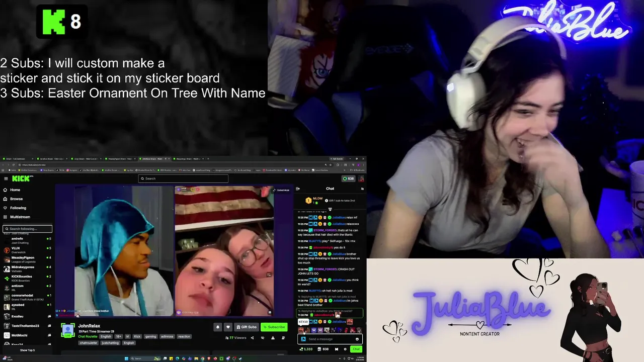The image size is (644, 362).
Task: Click the 1,310 channel points counter
Action: point(306,349)
